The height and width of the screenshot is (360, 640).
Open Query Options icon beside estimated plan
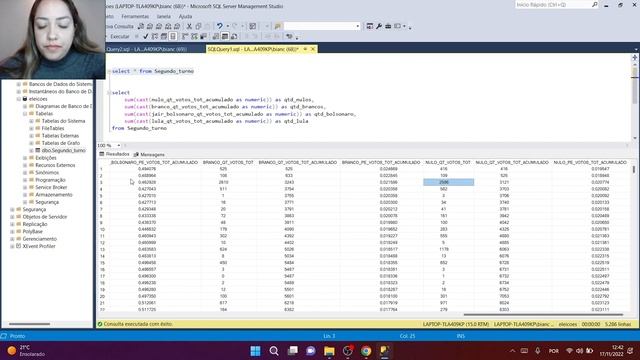click(164, 36)
